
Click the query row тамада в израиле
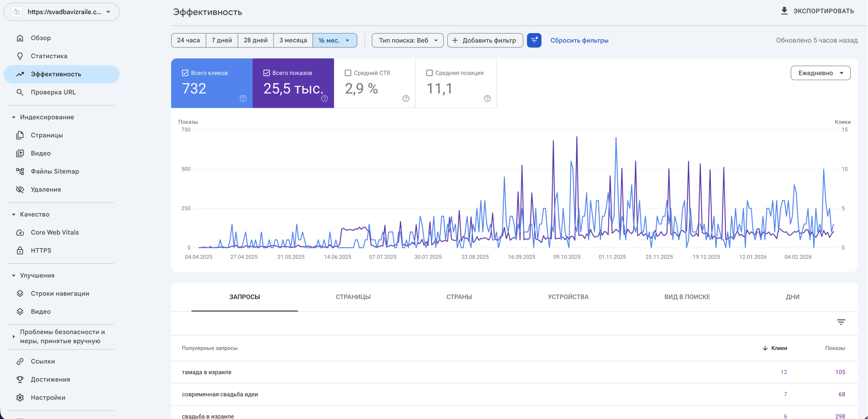207,372
